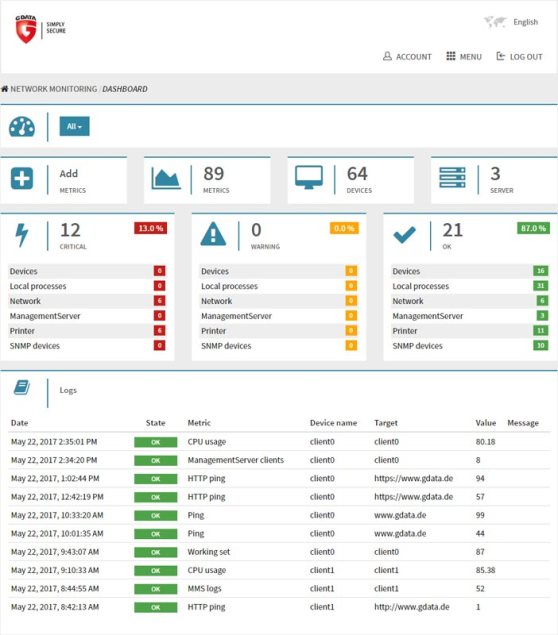Click the area chart metrics icon
The height and width of the screenshot is (635, 558).
(x=166, y=178)
